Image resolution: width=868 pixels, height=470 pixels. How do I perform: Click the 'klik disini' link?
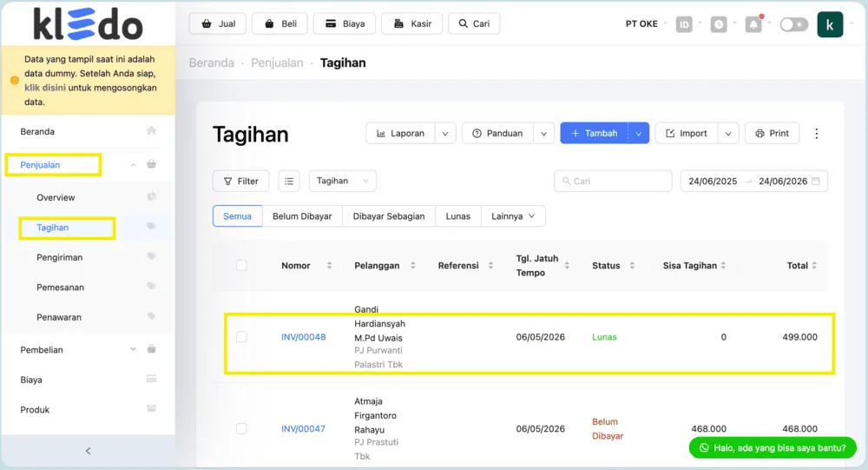point(45,88)
